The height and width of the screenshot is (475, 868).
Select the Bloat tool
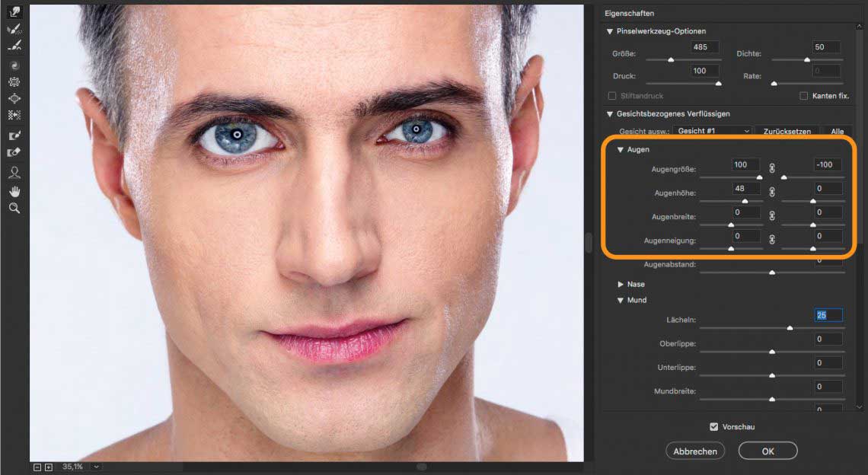pyautogui.click(x=14, y=99)
